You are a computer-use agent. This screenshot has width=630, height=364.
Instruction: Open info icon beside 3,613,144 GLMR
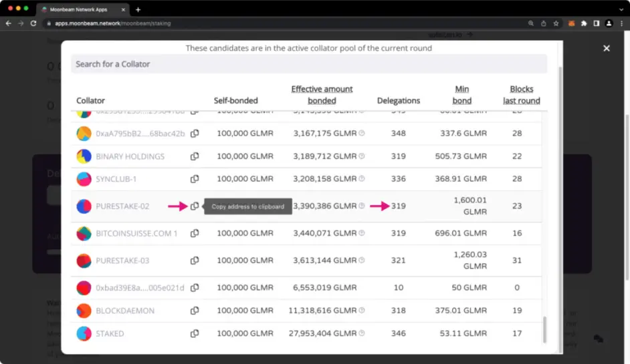[x=362, y=260]
